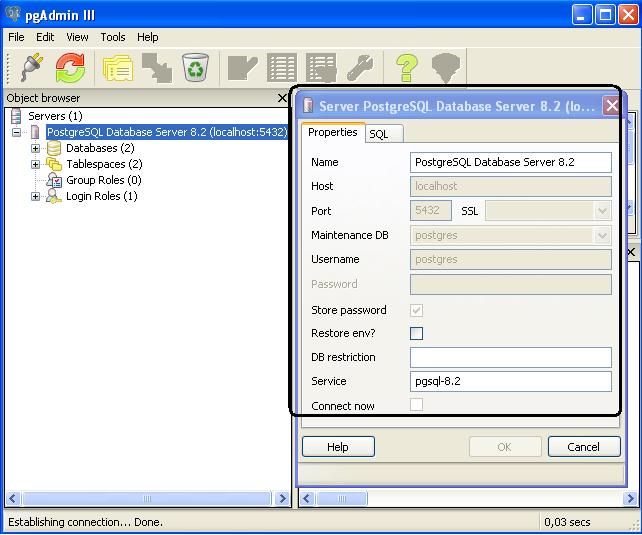This screenshot has width=642, height=535.
Task: Open the Maintenance DB dropdown
Action: click(602, 235)
